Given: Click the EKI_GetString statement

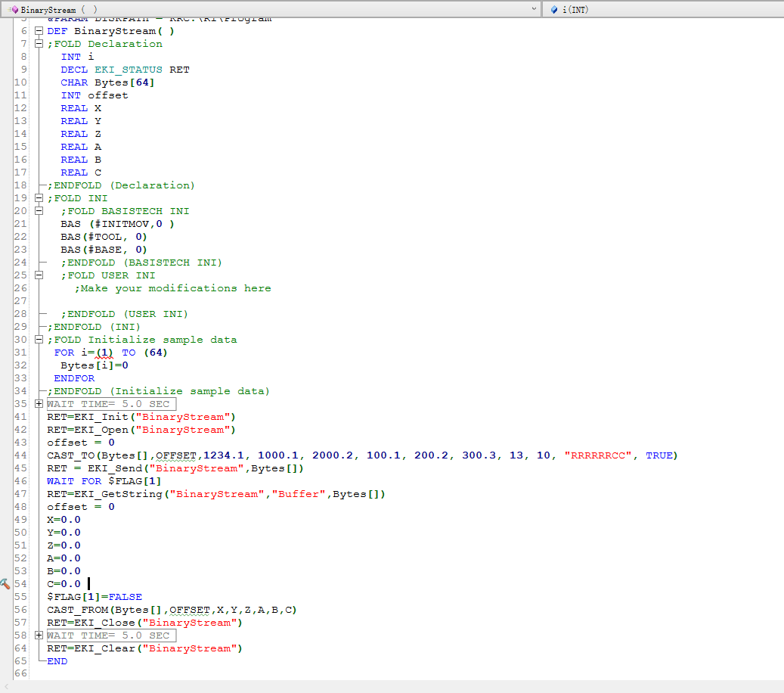Looking at the screenshot, I should [216, 494].
